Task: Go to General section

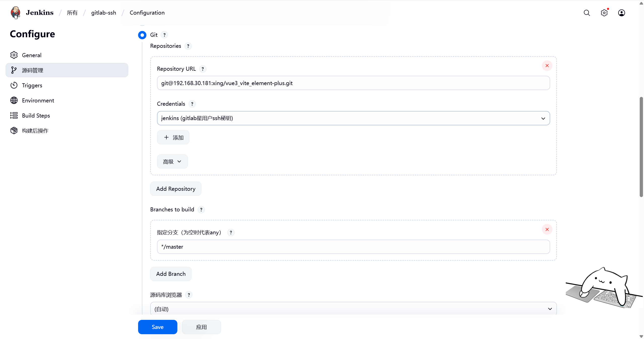Action: 67,55
